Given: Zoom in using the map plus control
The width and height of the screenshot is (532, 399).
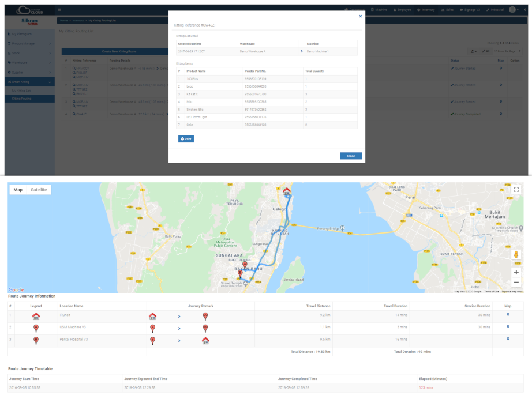Looking at the screenshot, I should point(516,273).
